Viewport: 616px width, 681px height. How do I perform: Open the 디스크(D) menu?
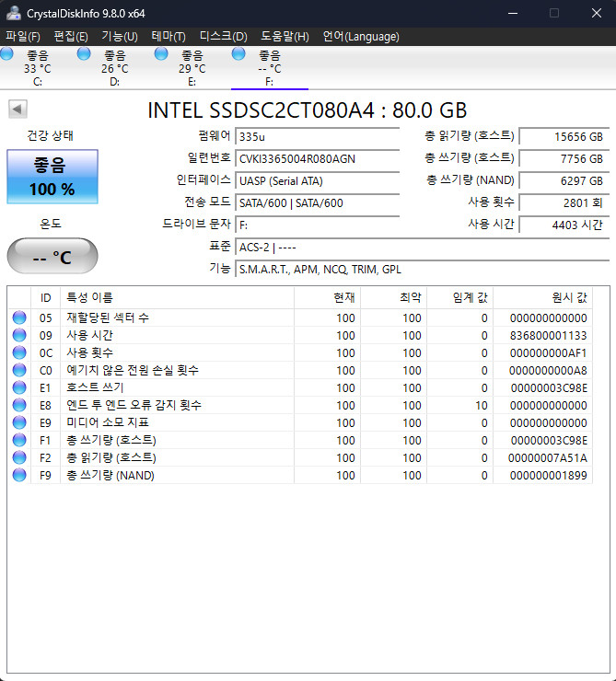[224, 37]
